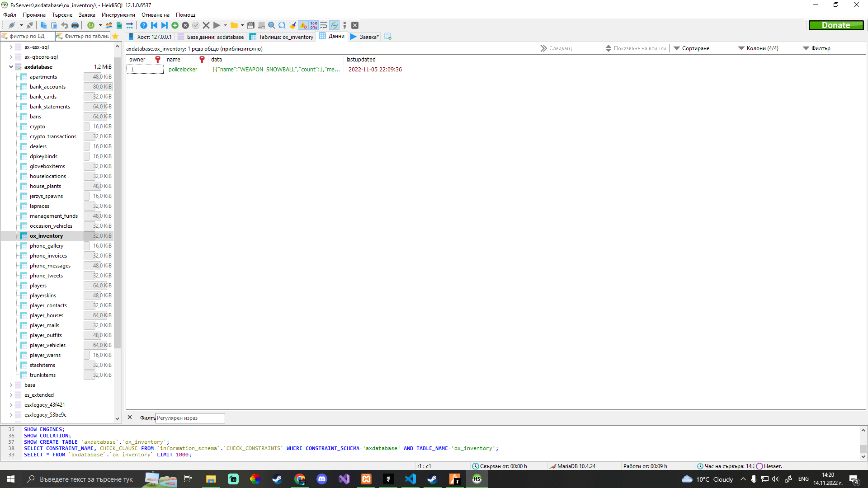This screenshot has width=868, height=488.
Task: Collapse the axdatabase tree node
Action: click(x=10, y=66)
